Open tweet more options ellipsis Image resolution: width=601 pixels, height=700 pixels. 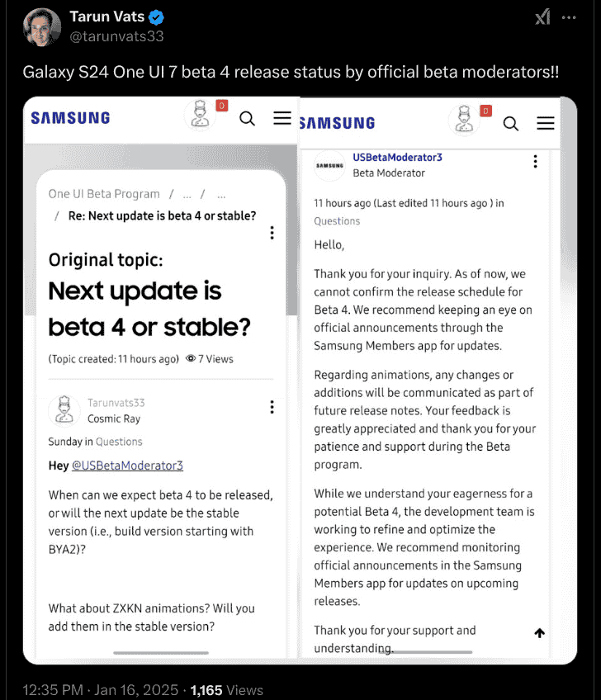(569, 18)
